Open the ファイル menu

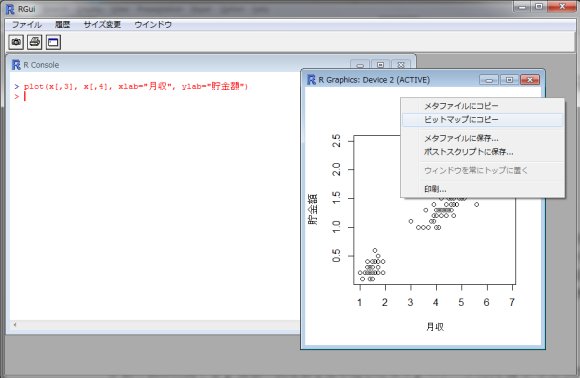[27, 25]
